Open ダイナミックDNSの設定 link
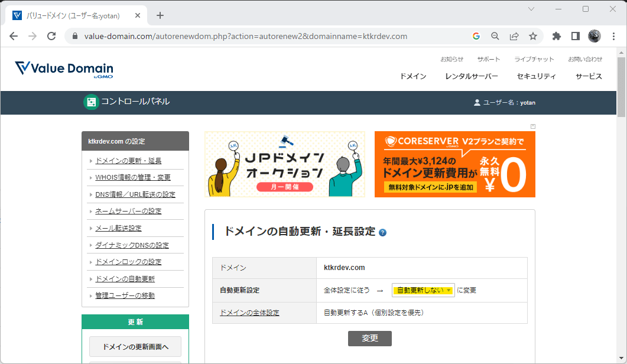The width and height of the screenshot is (627, 364). tap(132, 245)
